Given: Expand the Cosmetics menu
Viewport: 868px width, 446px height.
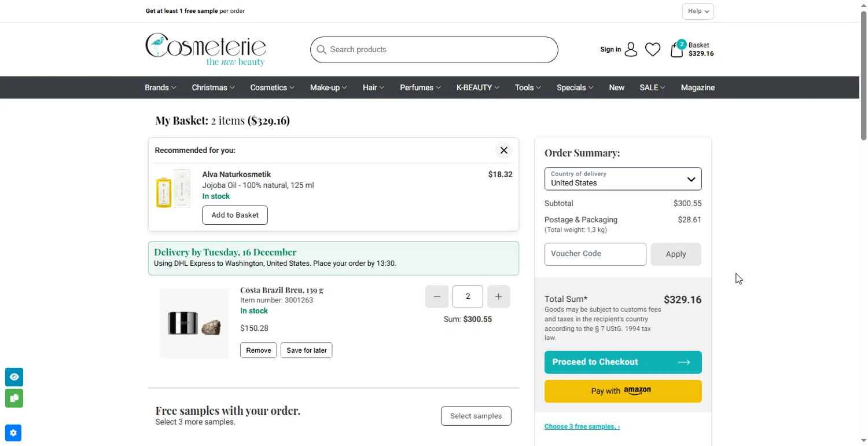Looking at the screenshot, I should pyautogui.click(x=272, y=87).
